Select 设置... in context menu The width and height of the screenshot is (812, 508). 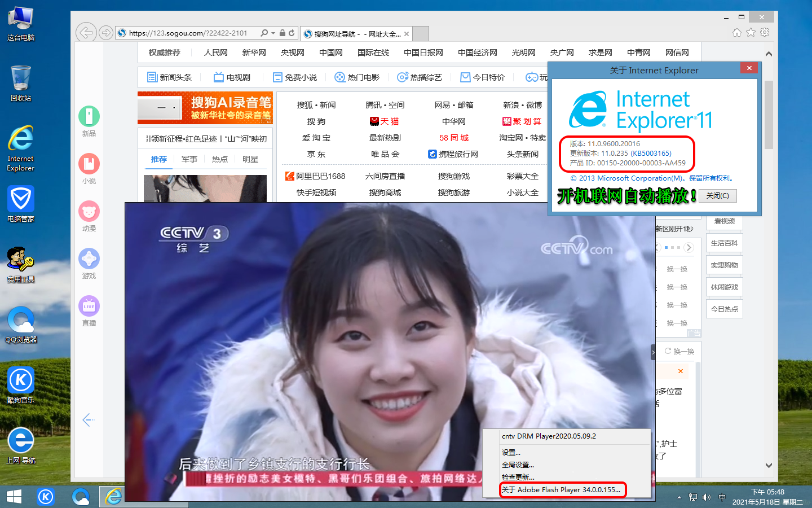(567, 452)
